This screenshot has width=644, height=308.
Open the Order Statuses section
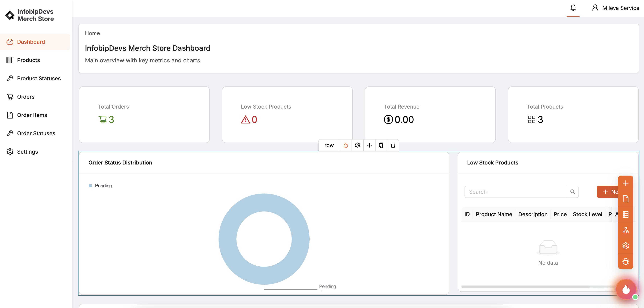(36, 133)
